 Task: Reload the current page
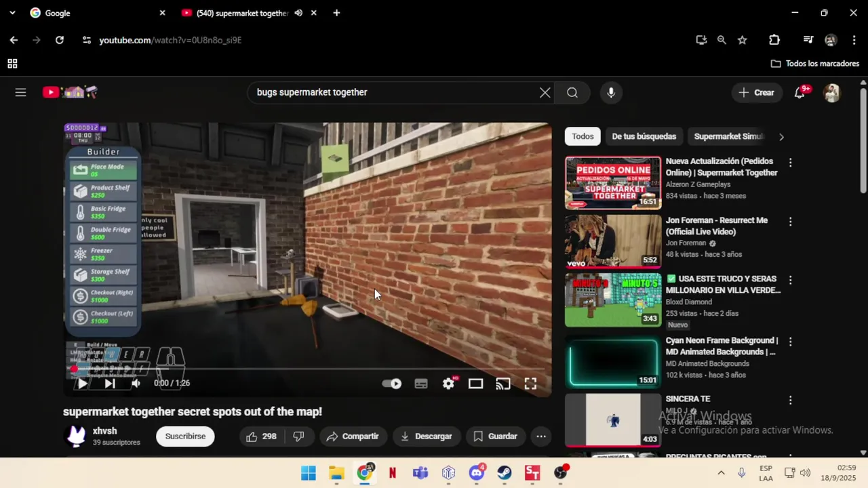click(x=60, y=40)
